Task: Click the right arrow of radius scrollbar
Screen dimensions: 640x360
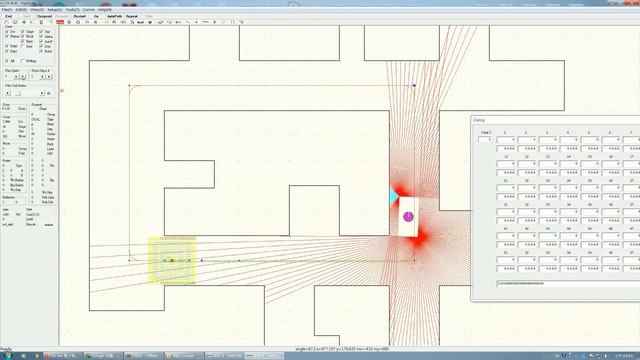Action: 42,93
